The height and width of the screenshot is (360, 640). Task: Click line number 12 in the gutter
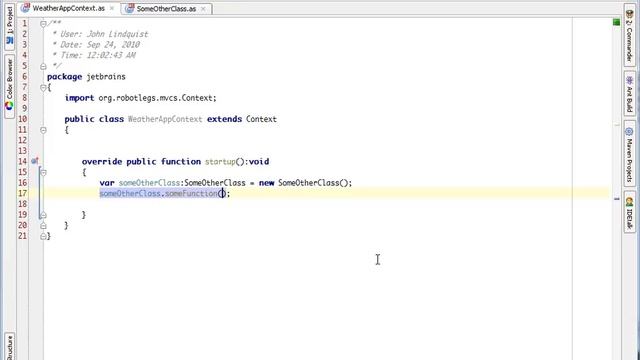point(22,140)
